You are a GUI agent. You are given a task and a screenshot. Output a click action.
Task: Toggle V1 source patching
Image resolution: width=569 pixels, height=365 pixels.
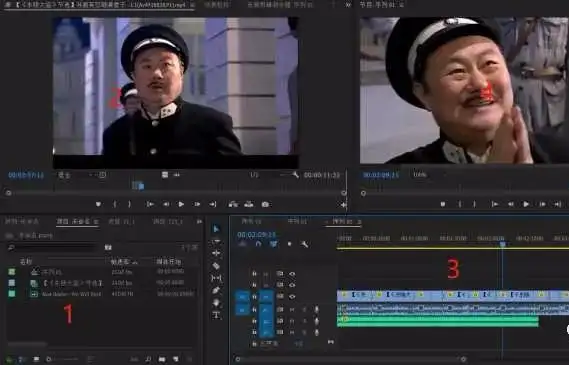pos(242,296)
